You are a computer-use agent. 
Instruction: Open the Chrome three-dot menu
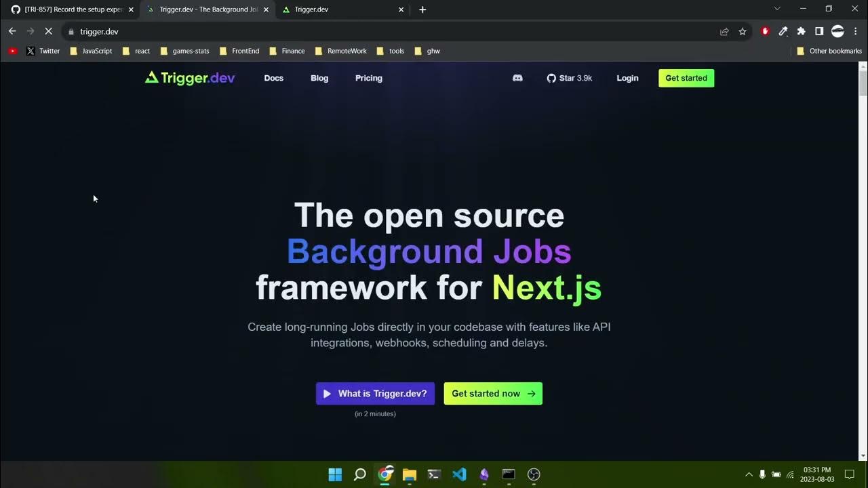point(855,31)
